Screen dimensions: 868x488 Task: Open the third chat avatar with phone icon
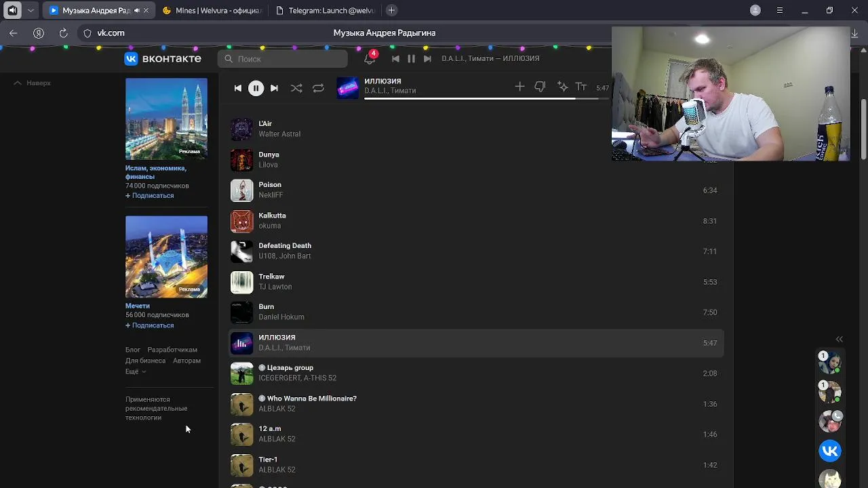pos(830,421)
